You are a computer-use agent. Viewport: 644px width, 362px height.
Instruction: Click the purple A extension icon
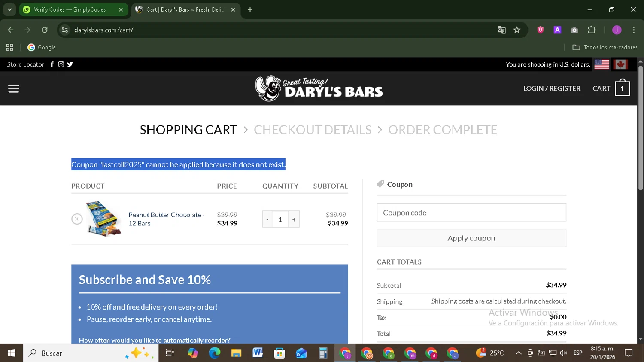tap(557, 30)
